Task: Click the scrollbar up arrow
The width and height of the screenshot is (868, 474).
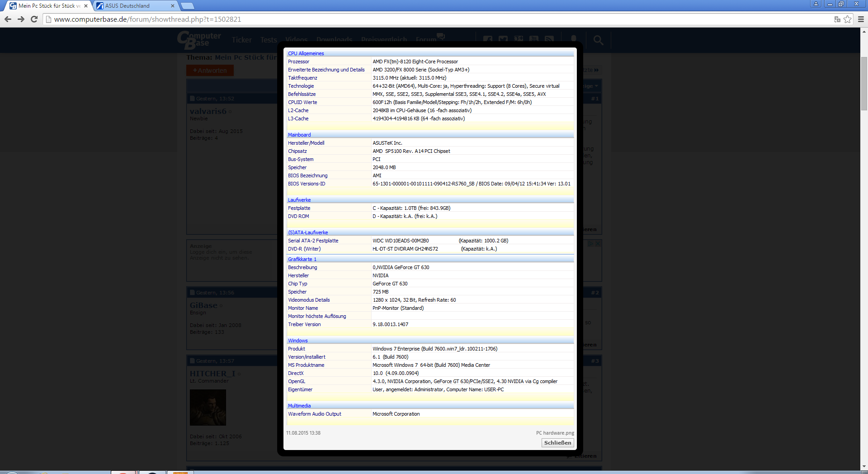Action: click(x=864, y=32)
